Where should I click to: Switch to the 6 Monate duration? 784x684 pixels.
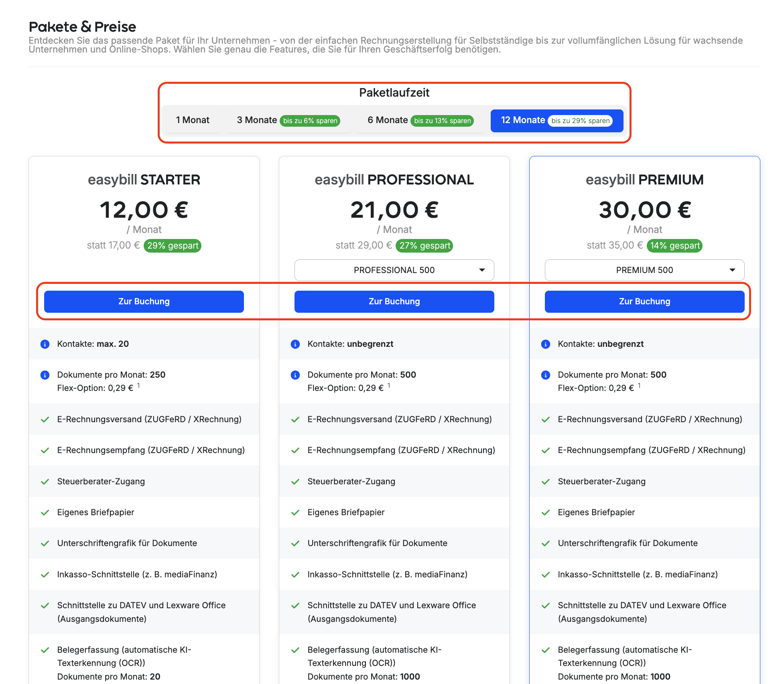click(420, 120)
